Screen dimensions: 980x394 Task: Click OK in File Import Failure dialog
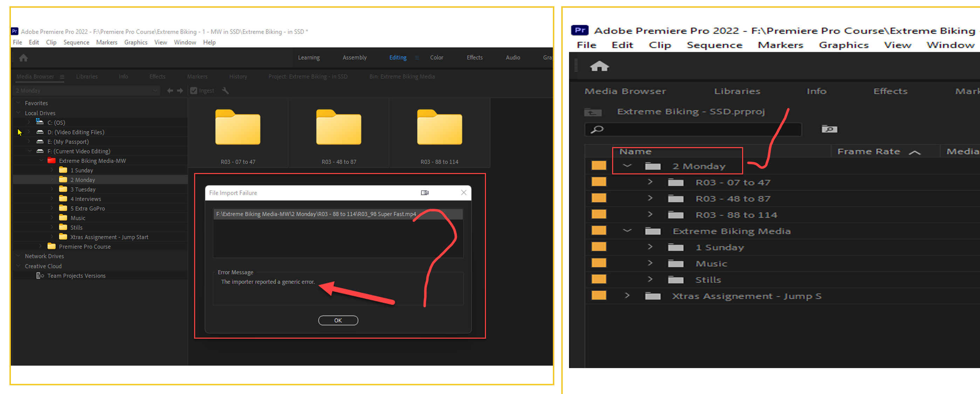coord(338,320)
